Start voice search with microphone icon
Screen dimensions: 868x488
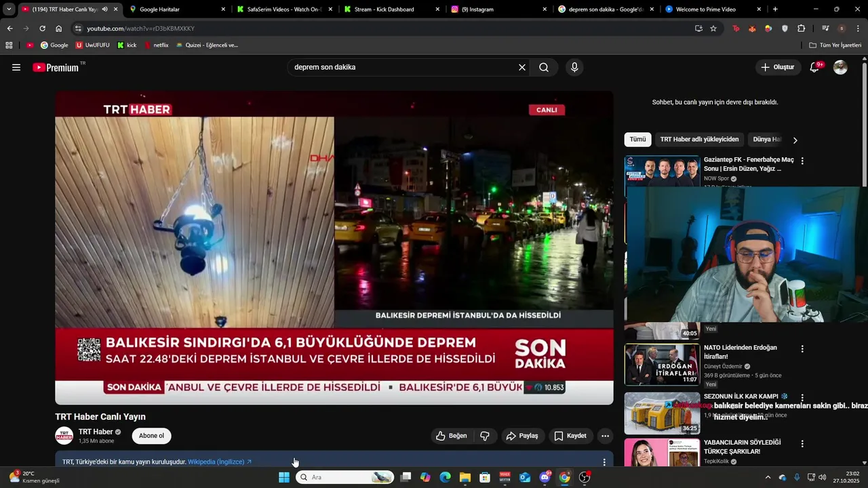[574, 67]
